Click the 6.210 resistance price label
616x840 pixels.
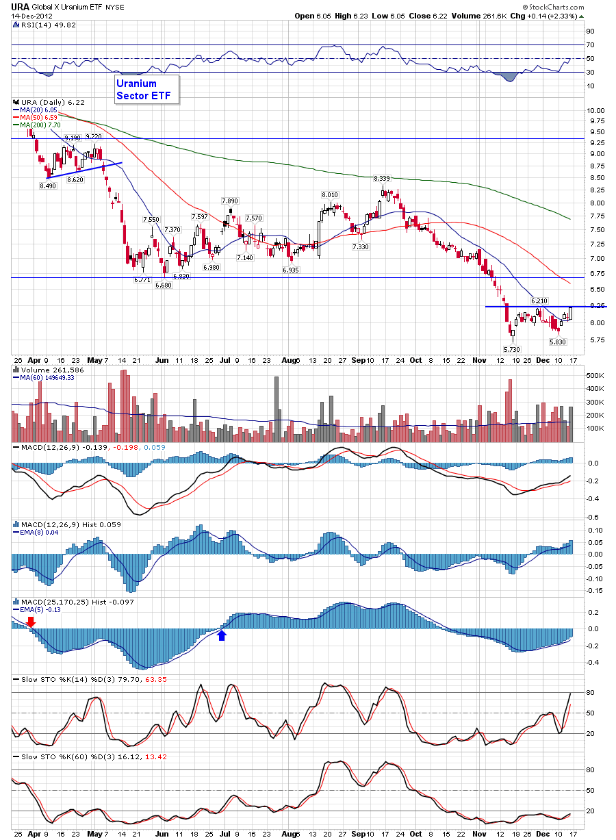click(539, 301)
